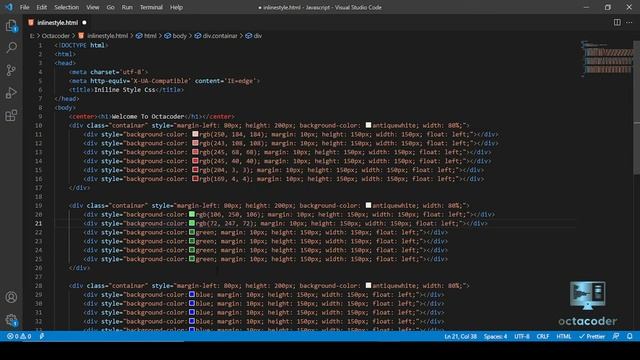Open the Explorer view in activity bar
This screenshot has width=640, height=360.
(11, 27)
